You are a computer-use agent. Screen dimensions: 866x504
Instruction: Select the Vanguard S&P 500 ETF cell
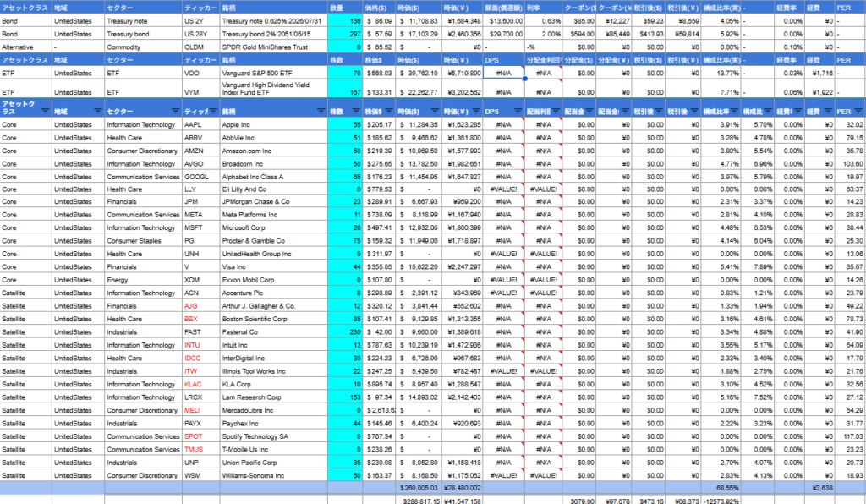point(273,73)
